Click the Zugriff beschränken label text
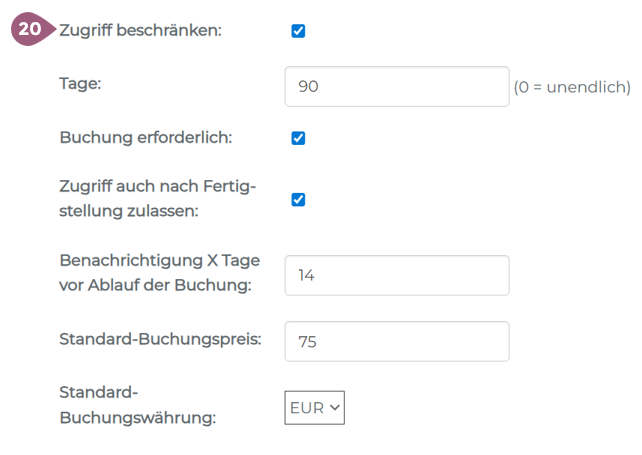 (140, 30)
